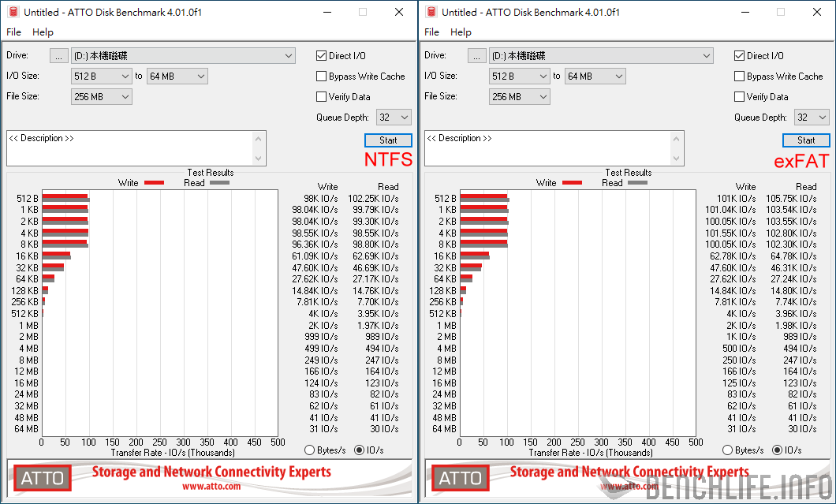Viewport: 836px width, 504px height.
Task: Click the ATTO app icon in the NTFS window title bar
Action: point(13,12)
